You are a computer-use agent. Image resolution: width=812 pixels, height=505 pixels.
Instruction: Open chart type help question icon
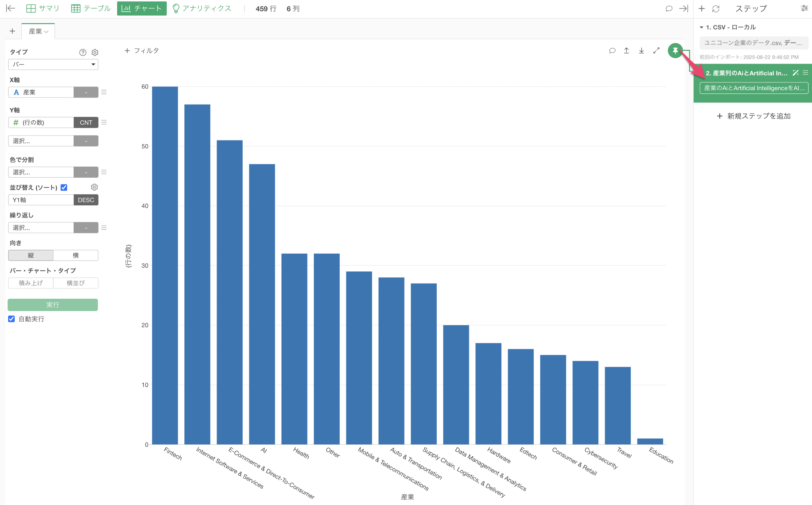tap(83, 53)
